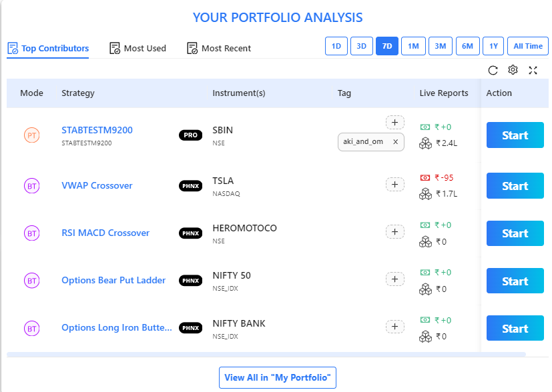Viewport: 552px width, 392px height.
Task: Start the VWAP Crossover strategy
Action: pos(515,186)
